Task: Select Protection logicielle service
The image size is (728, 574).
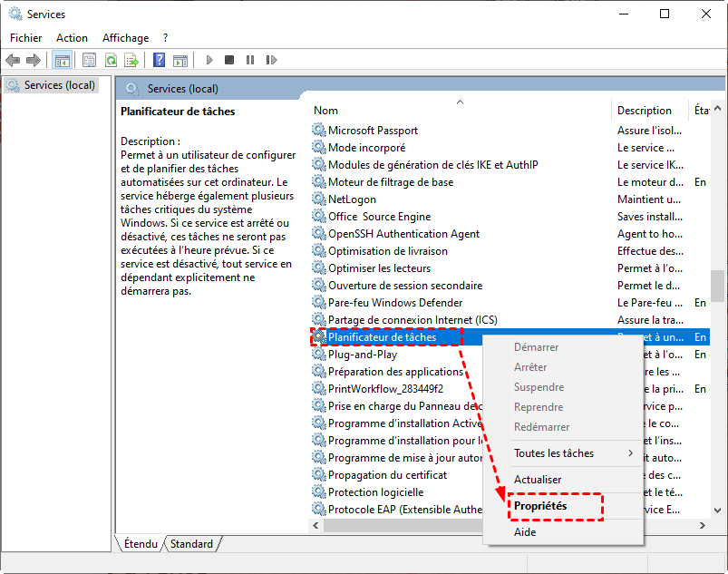Action: coord(375,491)
